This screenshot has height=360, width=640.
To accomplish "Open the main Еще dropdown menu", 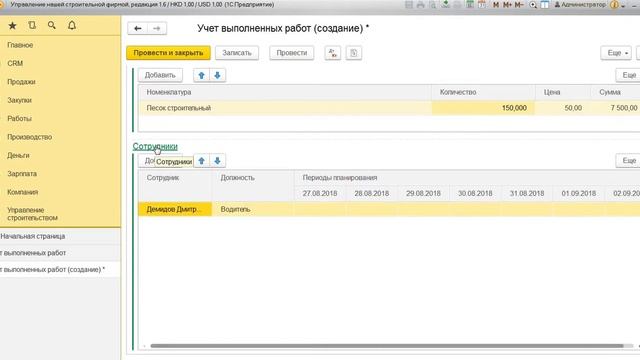I will point(616,53).
